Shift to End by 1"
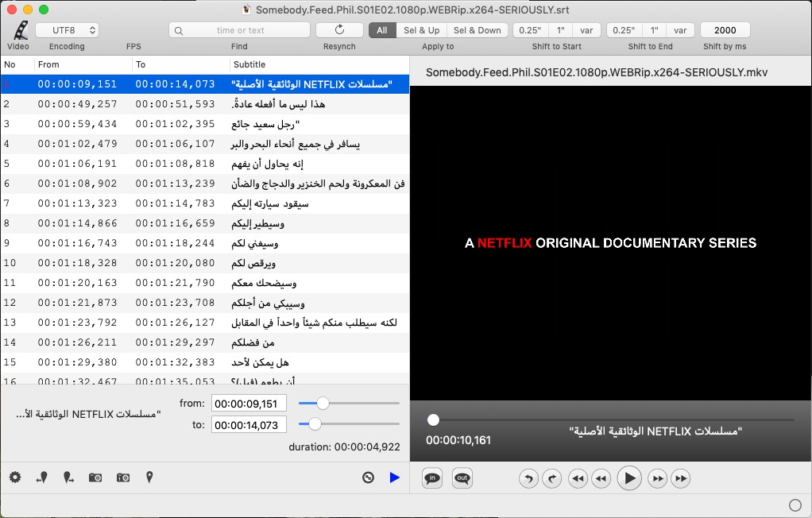The width and height of the screenshot is (812, 518). point(654,30)
